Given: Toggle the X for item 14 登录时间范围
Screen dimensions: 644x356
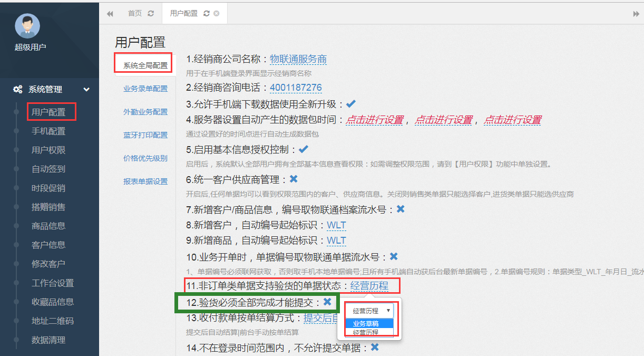Looking at the screenshot, I should [375, 347].
